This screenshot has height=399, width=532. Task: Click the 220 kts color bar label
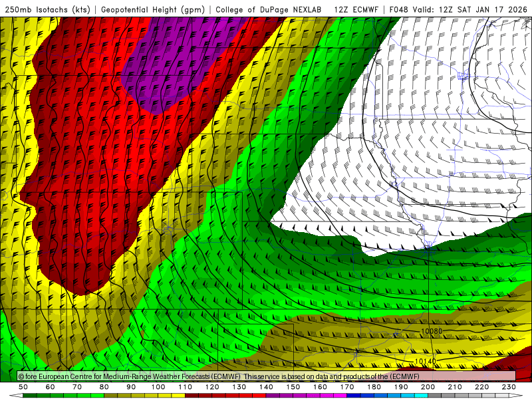tap(482, 387)
